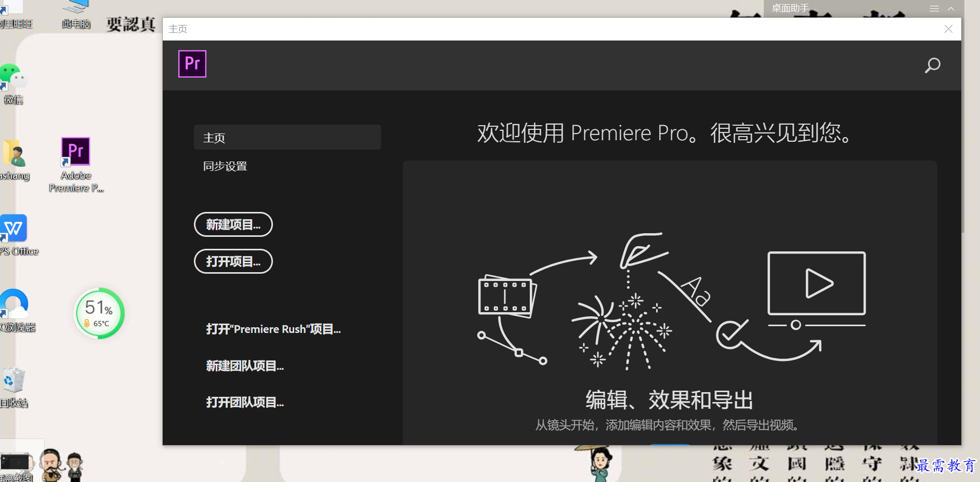
Task: Click the 新建项目... button
Action: pyautogui.click(x=233, y=224)
